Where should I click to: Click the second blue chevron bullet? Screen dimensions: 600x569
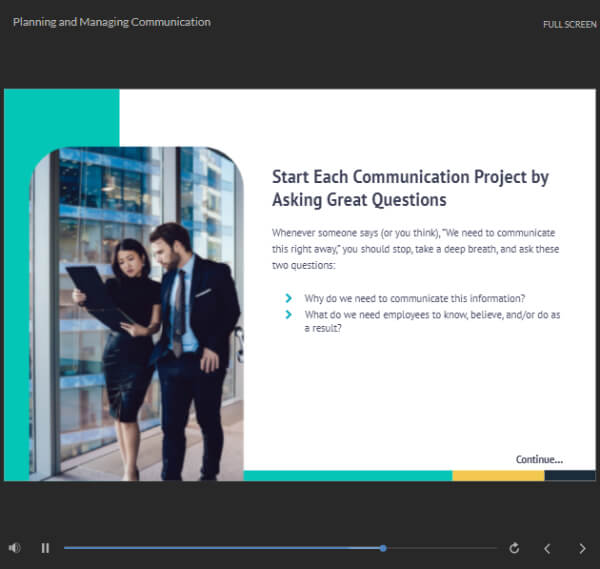point(289,314)
